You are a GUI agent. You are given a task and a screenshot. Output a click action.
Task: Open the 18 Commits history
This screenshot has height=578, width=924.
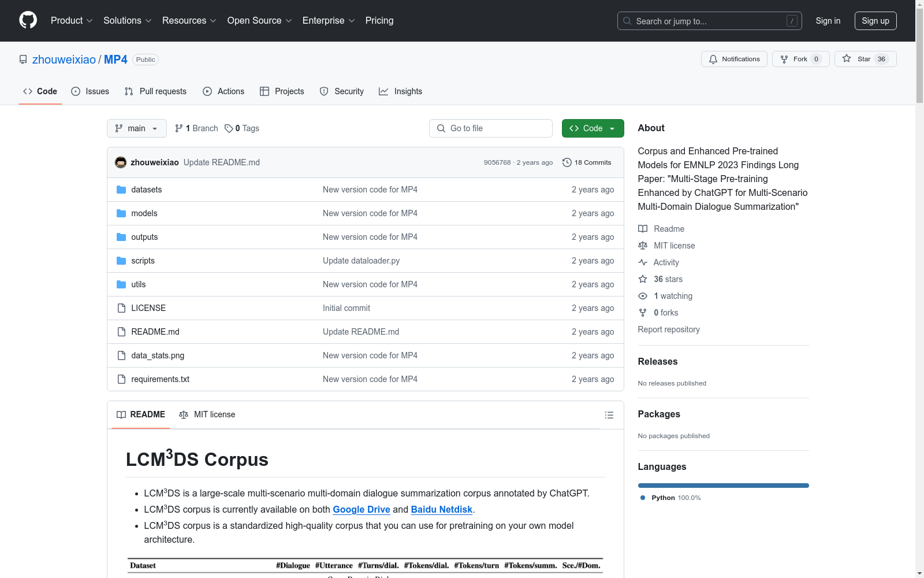587,162
